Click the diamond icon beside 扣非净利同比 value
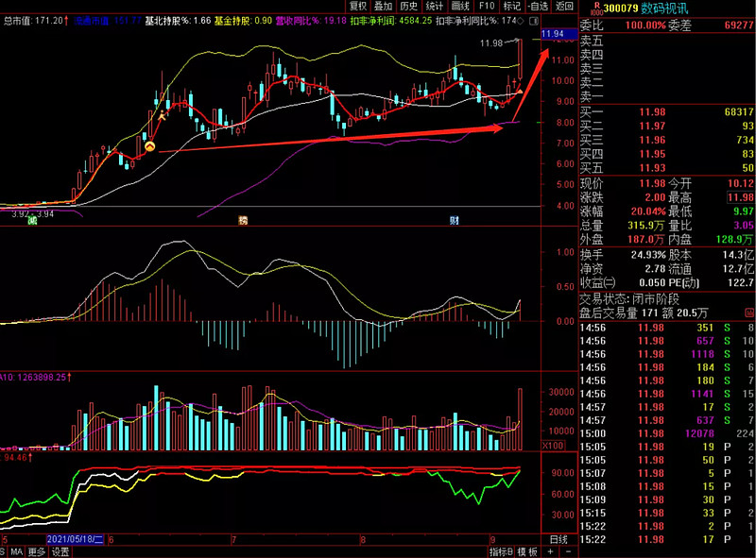 click(x=521, y=21)
